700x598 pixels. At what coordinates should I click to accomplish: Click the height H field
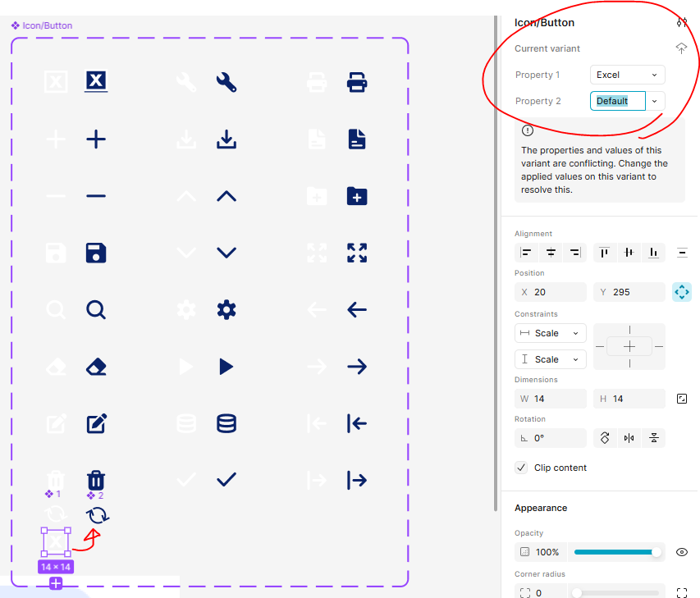coord(629,399)
